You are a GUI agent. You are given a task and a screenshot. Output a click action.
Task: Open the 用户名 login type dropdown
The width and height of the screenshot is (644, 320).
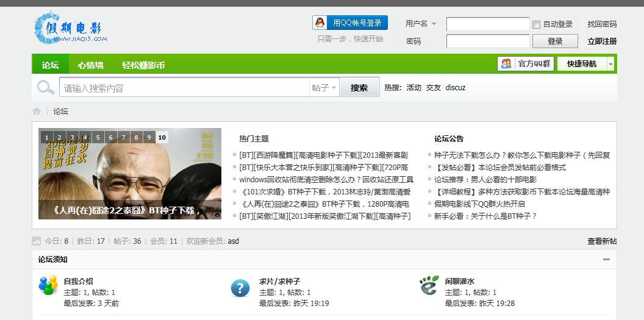coord(434,24)
